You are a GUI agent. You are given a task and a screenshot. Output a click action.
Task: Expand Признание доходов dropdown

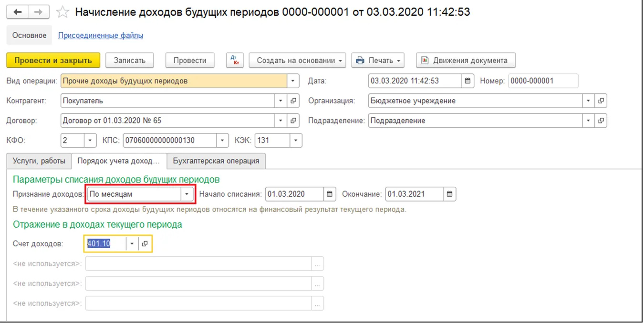coord(187,194)
